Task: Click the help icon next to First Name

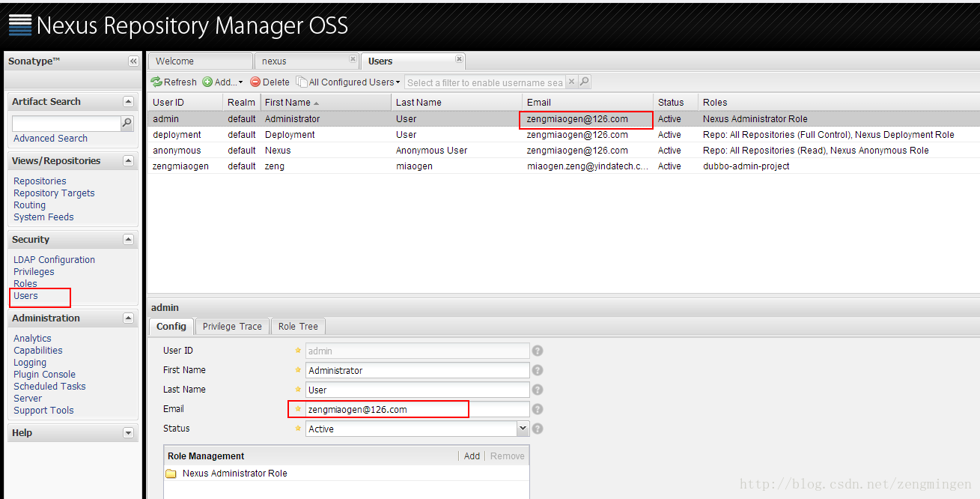Action: coord(538,370)
